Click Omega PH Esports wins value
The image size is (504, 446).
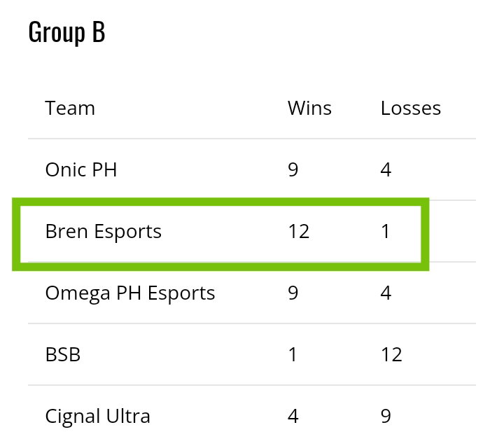(x=293, y=293)
